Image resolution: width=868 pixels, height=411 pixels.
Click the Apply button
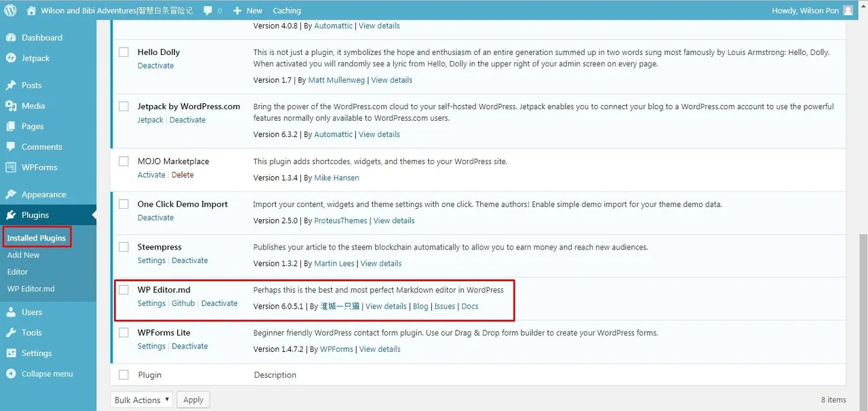pos(193,399)
